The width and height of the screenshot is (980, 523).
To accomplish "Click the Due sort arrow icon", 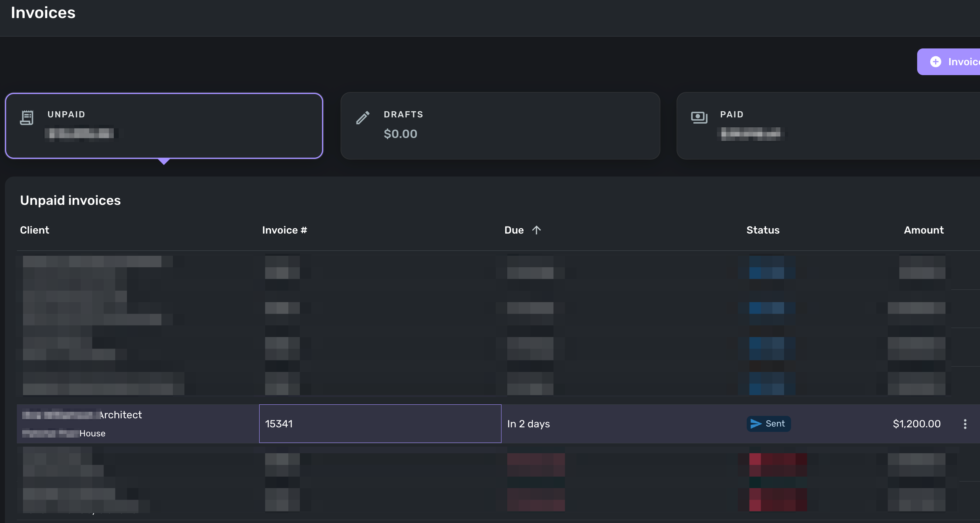I will click(536, 230).
